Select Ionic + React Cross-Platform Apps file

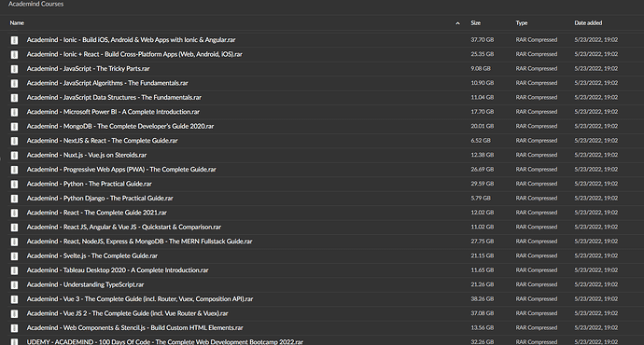134,54
